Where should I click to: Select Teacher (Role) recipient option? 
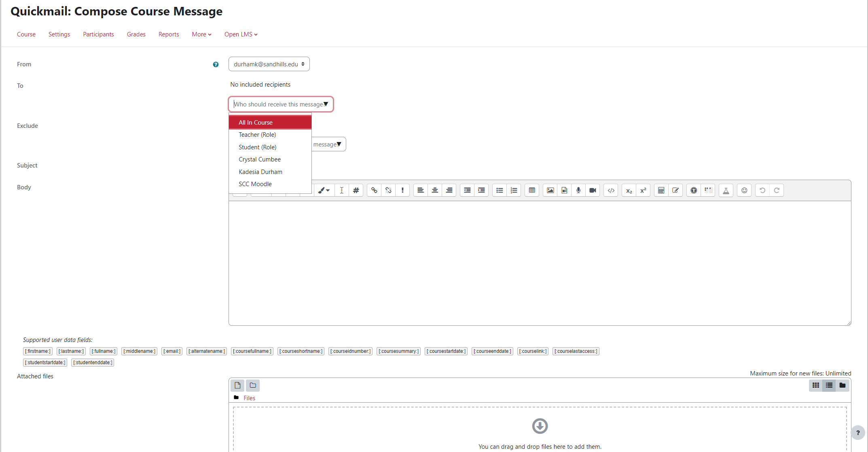click(270, 135)
